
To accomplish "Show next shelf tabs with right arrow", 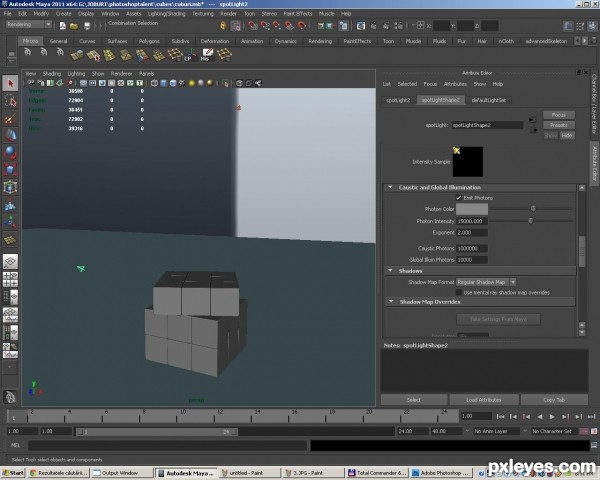I will [x=585, y=41].
